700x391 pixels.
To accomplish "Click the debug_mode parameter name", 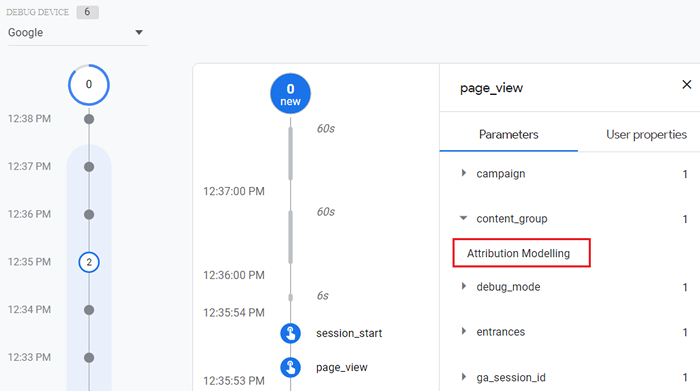I will coord(508,287).
